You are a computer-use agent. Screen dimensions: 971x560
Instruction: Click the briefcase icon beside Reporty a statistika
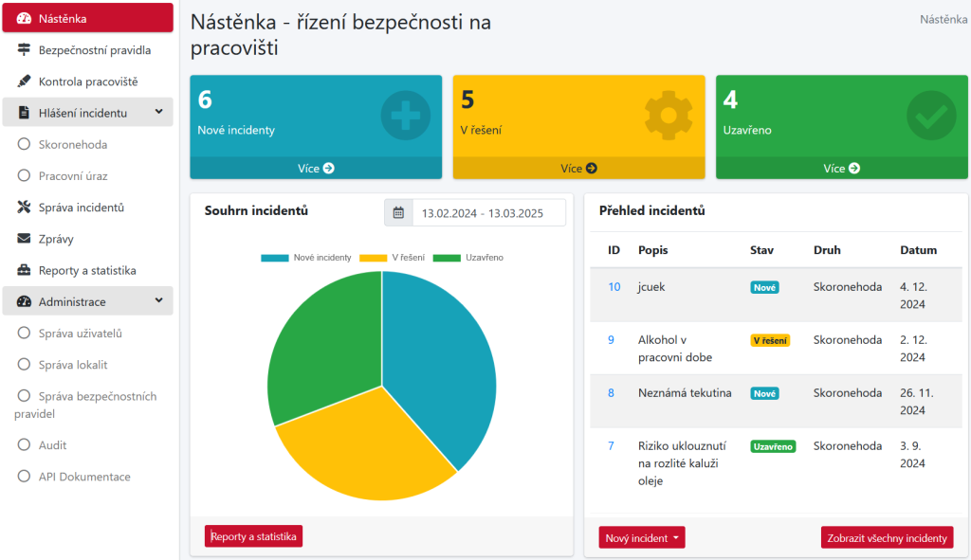[24, 271]
